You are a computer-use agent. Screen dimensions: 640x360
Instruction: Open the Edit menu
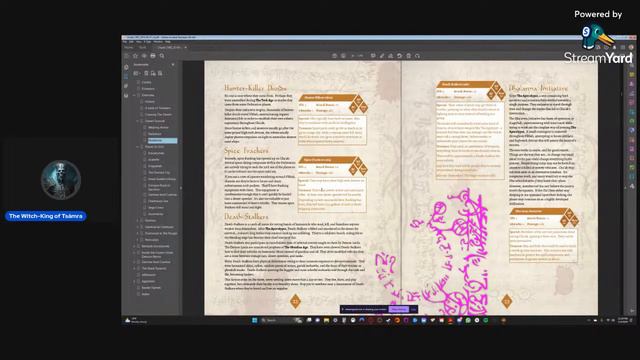[131, 42]
